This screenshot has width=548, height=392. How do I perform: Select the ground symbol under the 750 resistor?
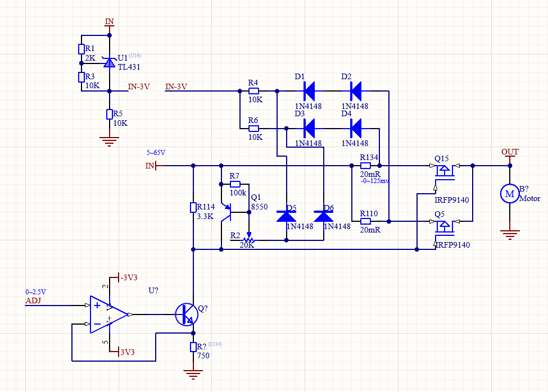pos(193,375)
